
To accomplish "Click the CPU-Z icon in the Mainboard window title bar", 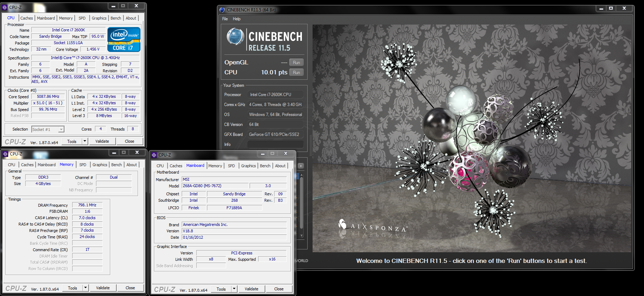I will [154, 155].
